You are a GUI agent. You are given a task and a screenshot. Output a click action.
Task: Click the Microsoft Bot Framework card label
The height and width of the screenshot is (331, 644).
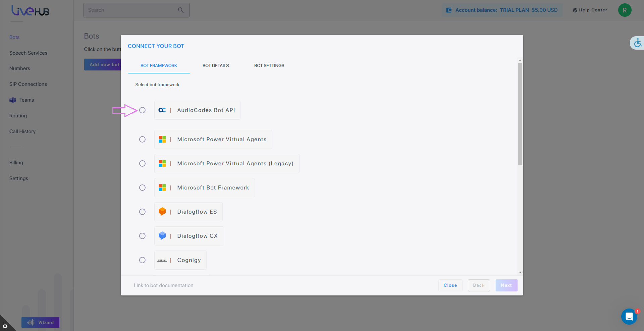pos(213,188)
